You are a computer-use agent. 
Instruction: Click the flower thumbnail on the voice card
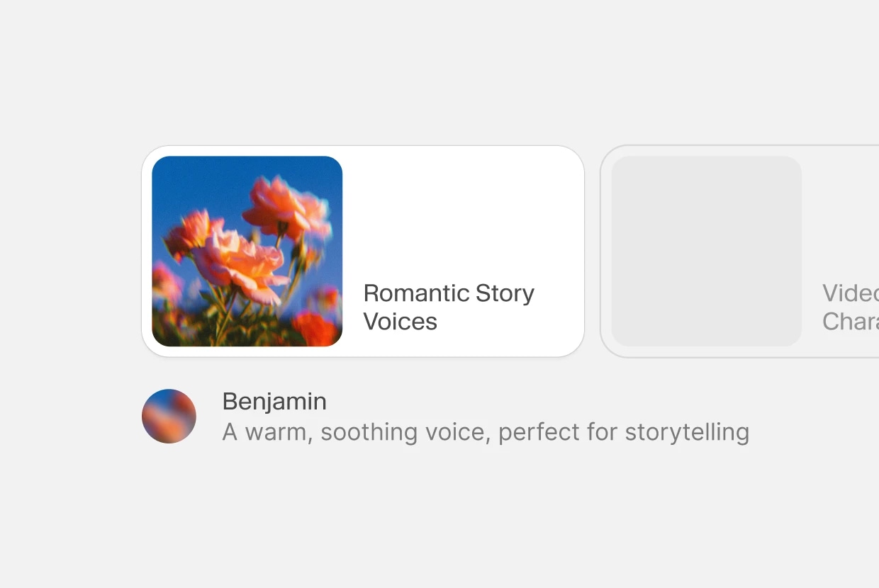point(247,251)
